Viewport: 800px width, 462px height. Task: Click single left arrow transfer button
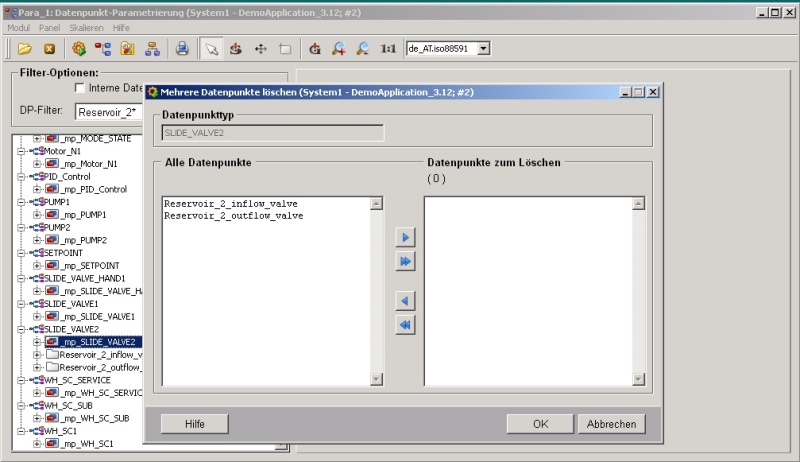click(405, 301)
